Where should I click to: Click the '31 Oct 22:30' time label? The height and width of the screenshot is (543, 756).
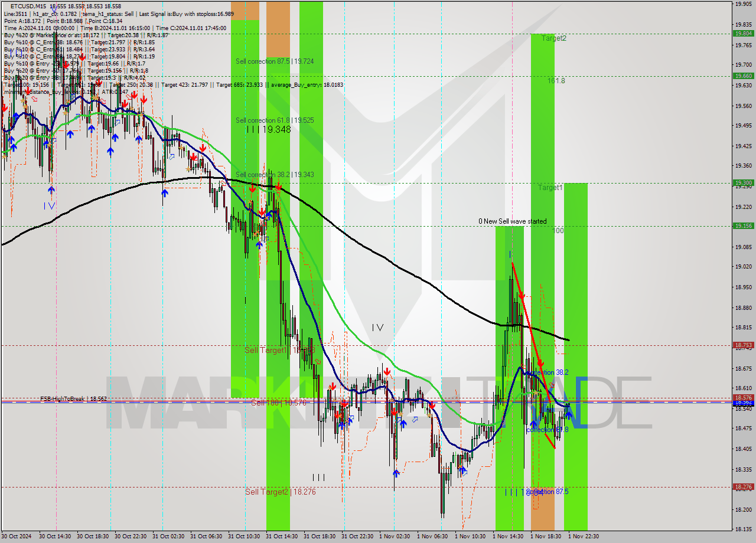357,537
